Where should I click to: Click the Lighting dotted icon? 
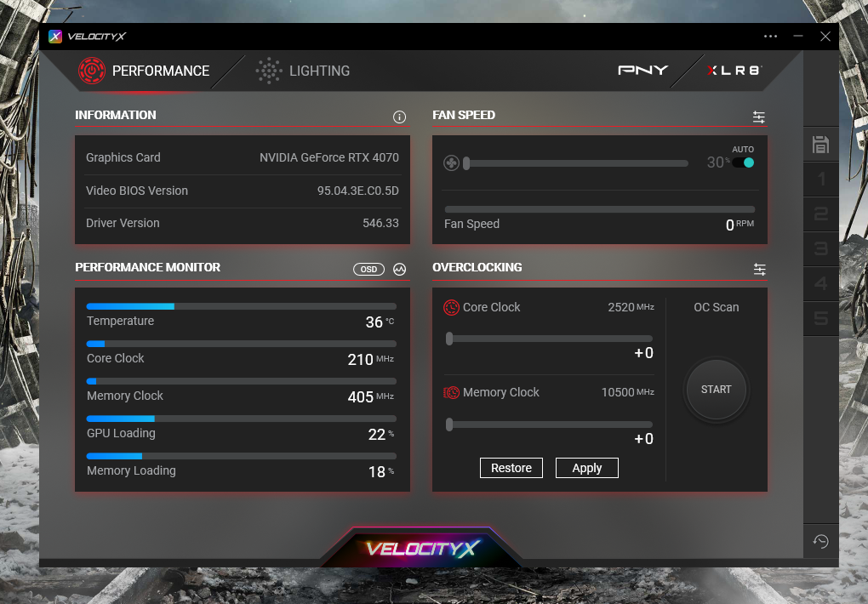pyautogui.click(x=268, y=71)
